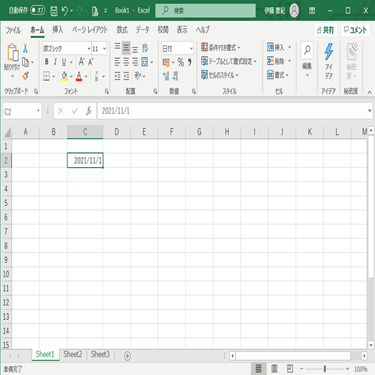Click the percent style icon
Screen dimensions: 375x375
coord(181,62)
